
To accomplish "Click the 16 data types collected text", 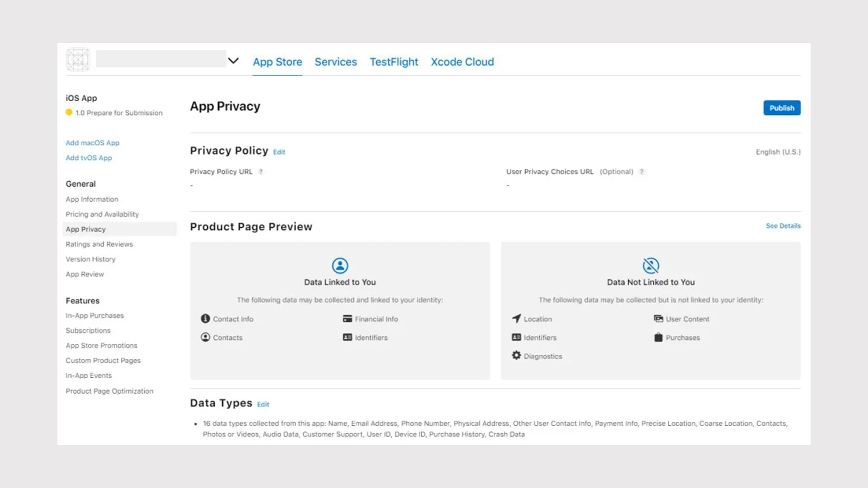I will click(495, 429).
